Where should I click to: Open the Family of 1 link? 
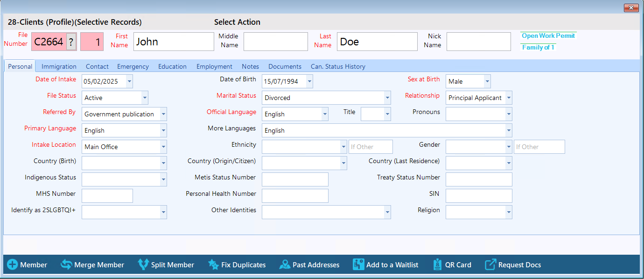tap(538, 47)
